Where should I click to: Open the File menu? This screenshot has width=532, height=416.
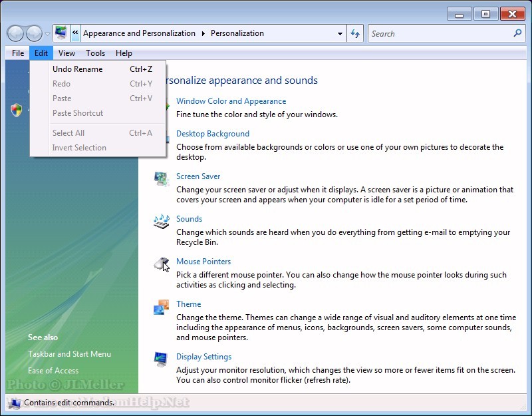18,53
